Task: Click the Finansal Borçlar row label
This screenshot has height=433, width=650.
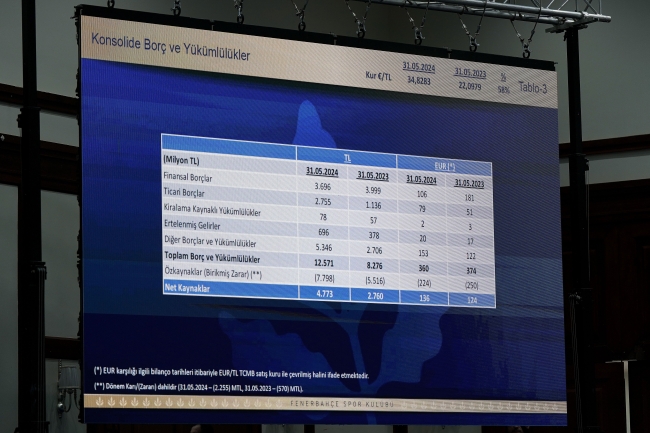Action: tap(188, 177)
